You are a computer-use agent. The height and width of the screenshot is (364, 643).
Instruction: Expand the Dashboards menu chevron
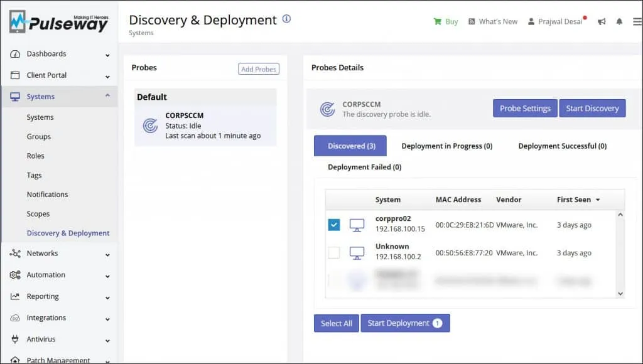click(107, 55)
